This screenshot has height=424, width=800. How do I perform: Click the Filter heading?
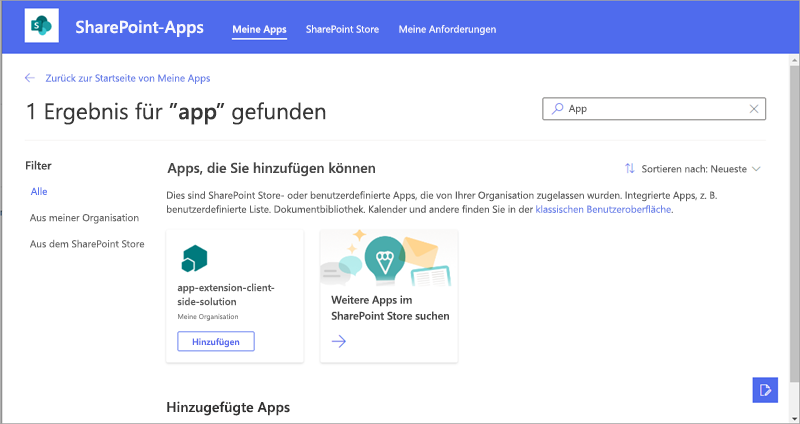point(38,165)
